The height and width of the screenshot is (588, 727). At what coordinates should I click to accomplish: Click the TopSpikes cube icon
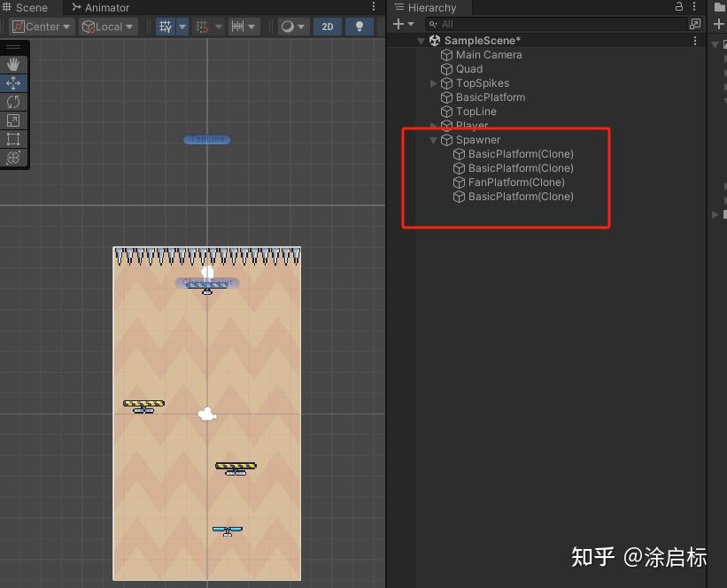(446, 83)
